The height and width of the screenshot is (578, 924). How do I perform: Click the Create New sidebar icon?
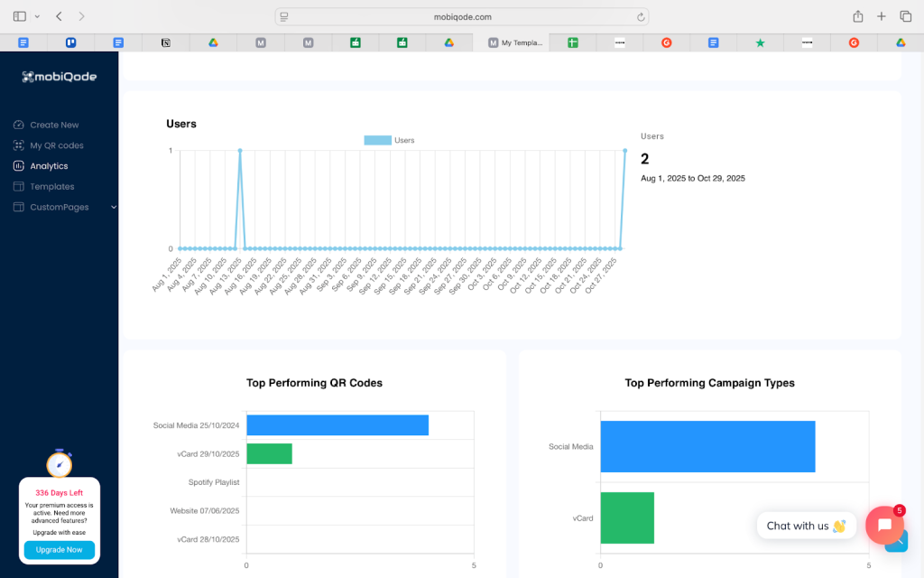coord(18,125)
